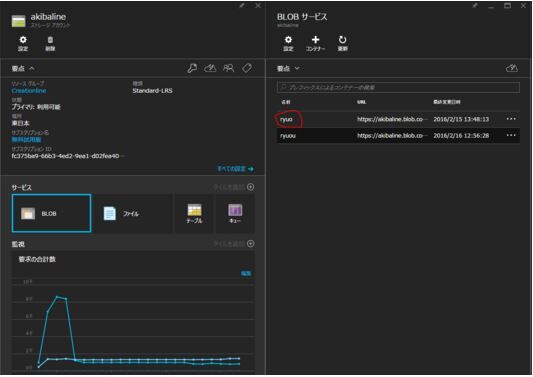Open the Creatoronline resource group link

point(29,91)
